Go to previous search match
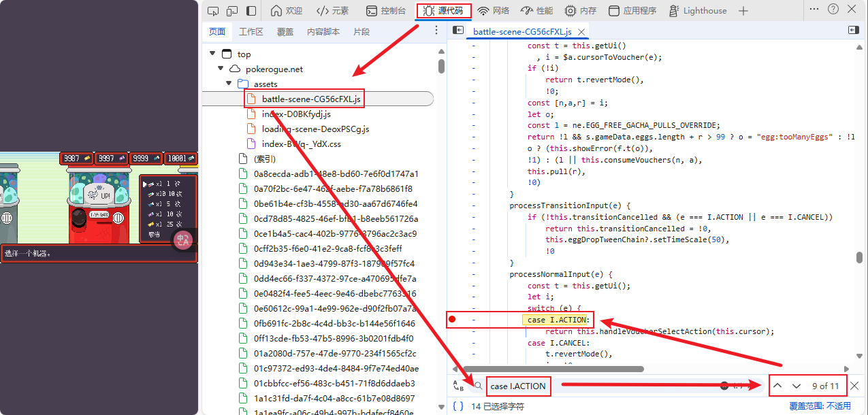The width and height of the screenshot is (868, 415). 777,386
